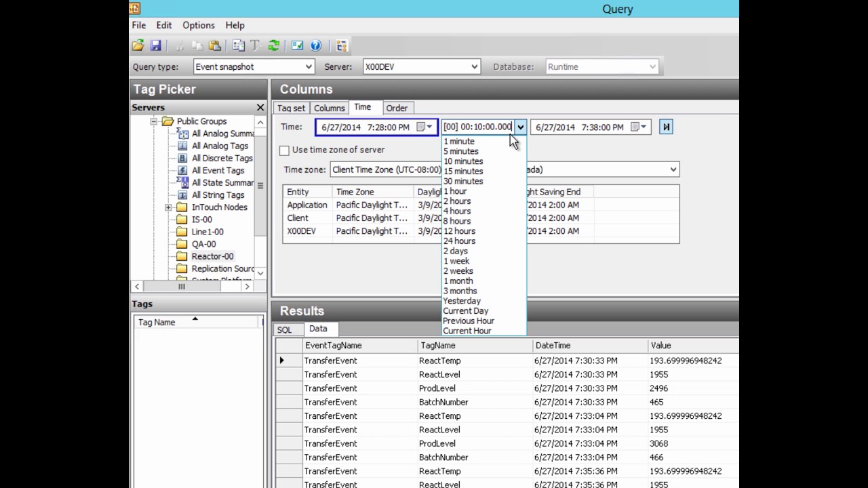Switch to the Order tab
The width and height of the screenshot is (868, 488).
[397, 108]
